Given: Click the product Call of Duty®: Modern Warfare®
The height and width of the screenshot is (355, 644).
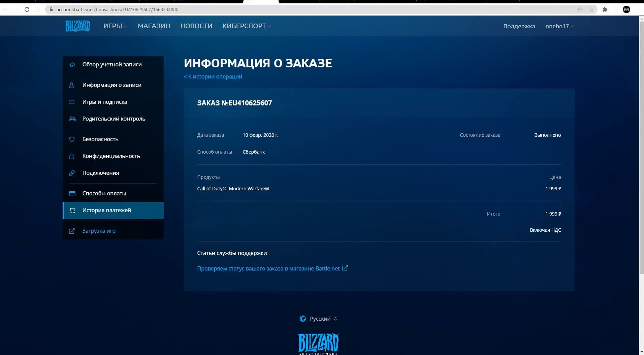Looking at the screenshot, I should 233,189.
